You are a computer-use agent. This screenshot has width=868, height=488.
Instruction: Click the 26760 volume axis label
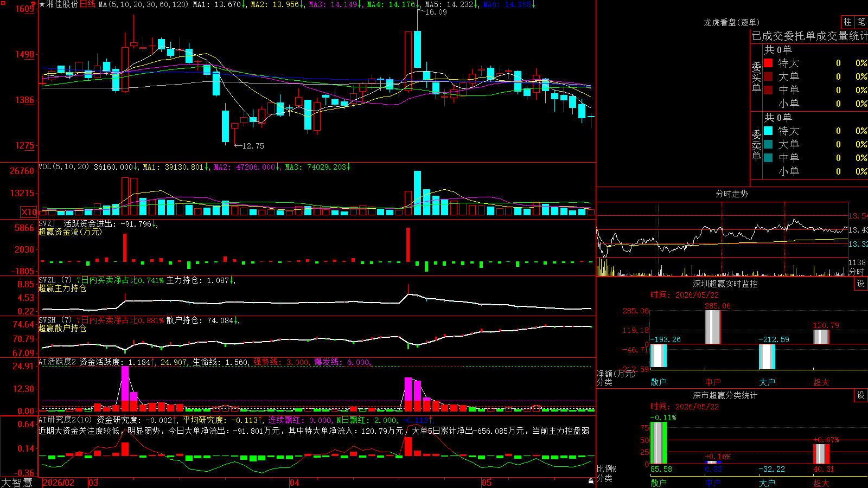22,171
